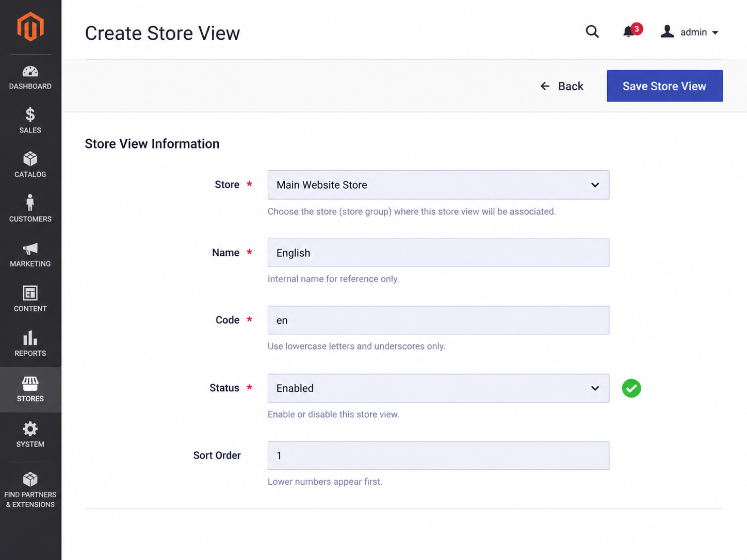Click the Code field containing en
Screen dimensions: 747x560
click(x=438, y=320)
